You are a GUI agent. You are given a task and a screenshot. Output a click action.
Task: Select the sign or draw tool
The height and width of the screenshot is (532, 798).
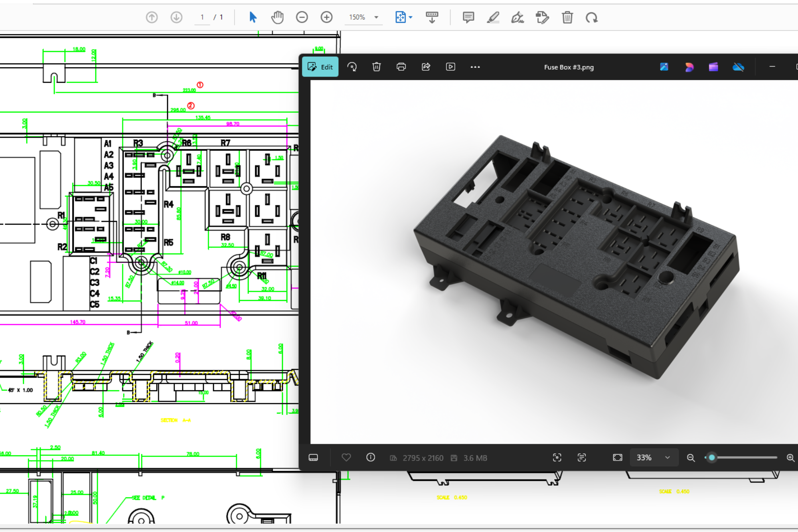pos(518,17)
